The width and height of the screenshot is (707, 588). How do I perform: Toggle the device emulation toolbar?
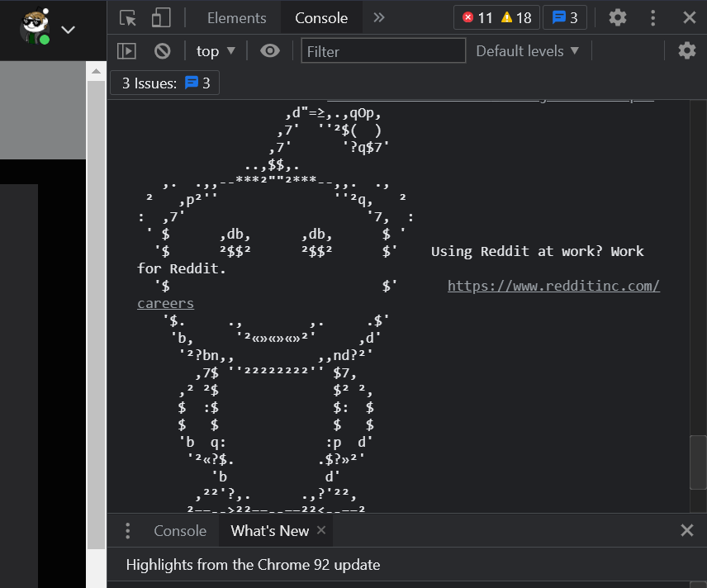click(160, 17)
